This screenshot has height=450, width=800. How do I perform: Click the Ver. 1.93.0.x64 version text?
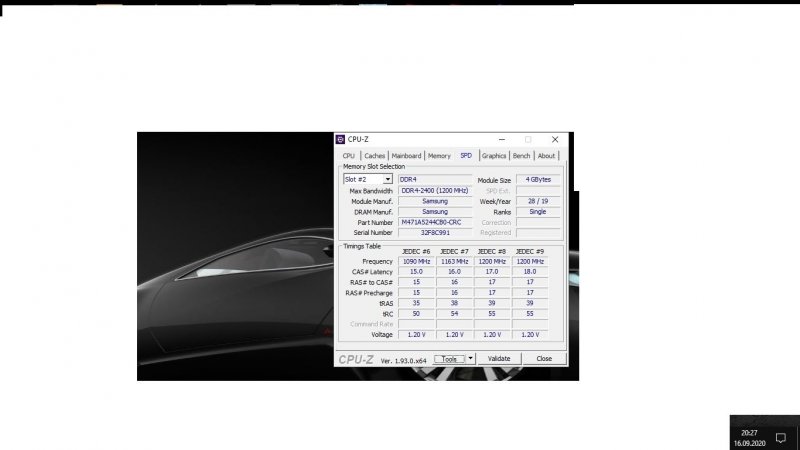[403, 361]
